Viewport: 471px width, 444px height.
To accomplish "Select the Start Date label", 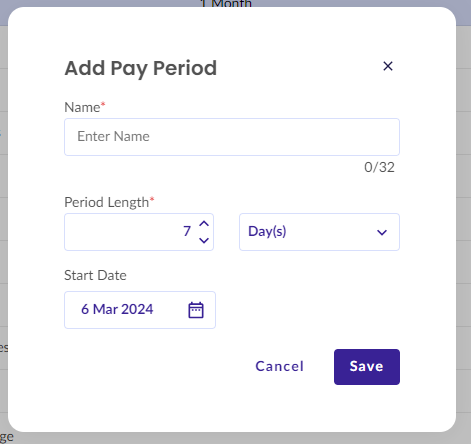I will [x=95, y=275].
